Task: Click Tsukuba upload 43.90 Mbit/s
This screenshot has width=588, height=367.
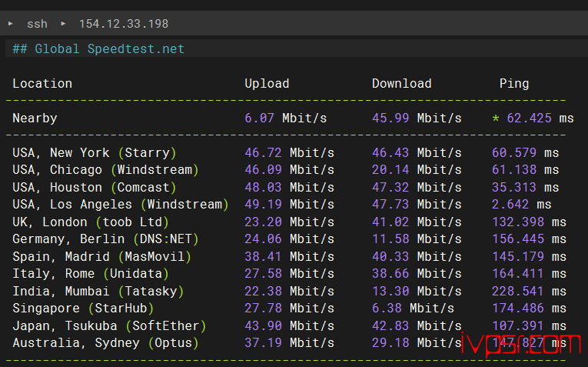Action: (x=289, y=325)
